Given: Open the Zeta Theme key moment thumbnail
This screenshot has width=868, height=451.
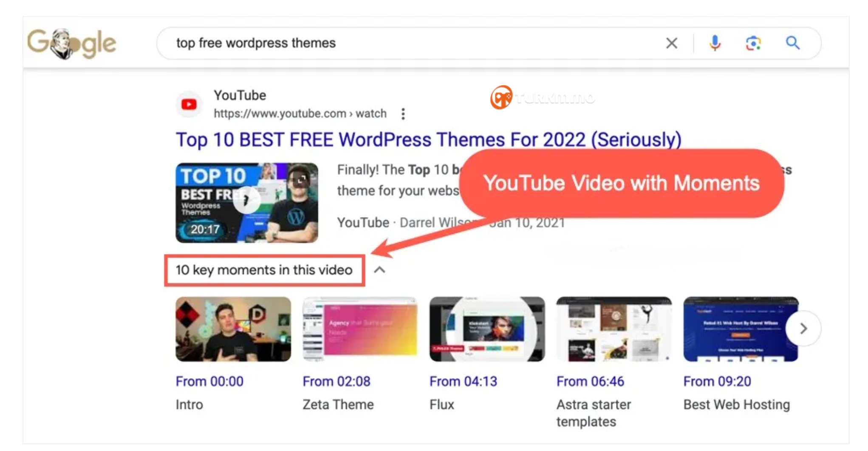Looking at the screenshot, I should coord(360,329).
